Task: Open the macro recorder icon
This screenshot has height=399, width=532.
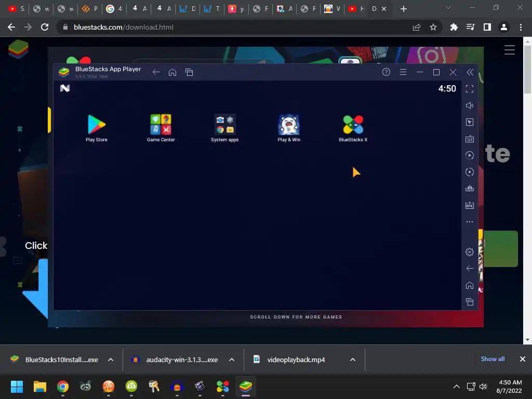Action: (x=470, y=155)
